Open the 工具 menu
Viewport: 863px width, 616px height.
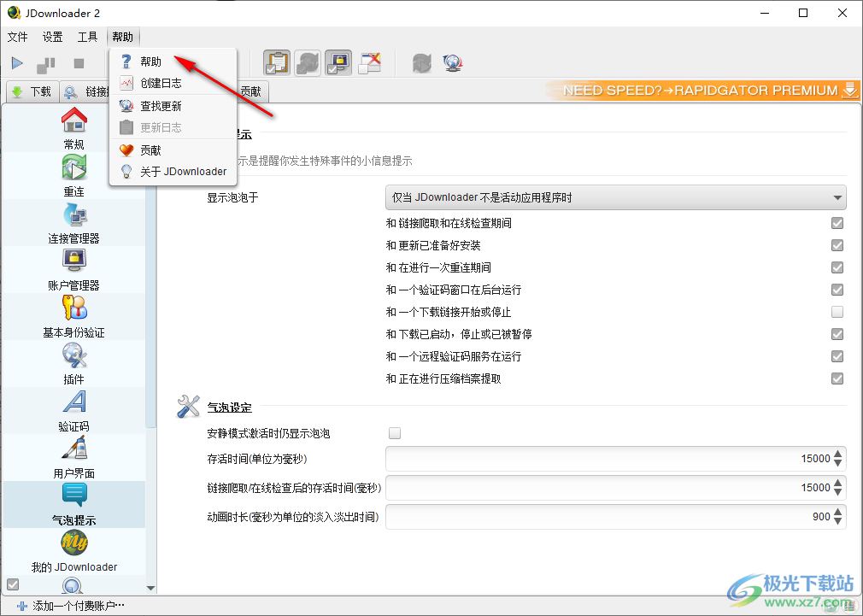pyautogui.click(x=87, y=37)
